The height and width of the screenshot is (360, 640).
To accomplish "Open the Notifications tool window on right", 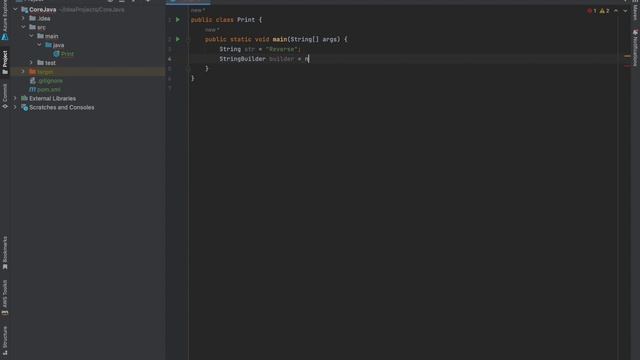I will [635, 47].
